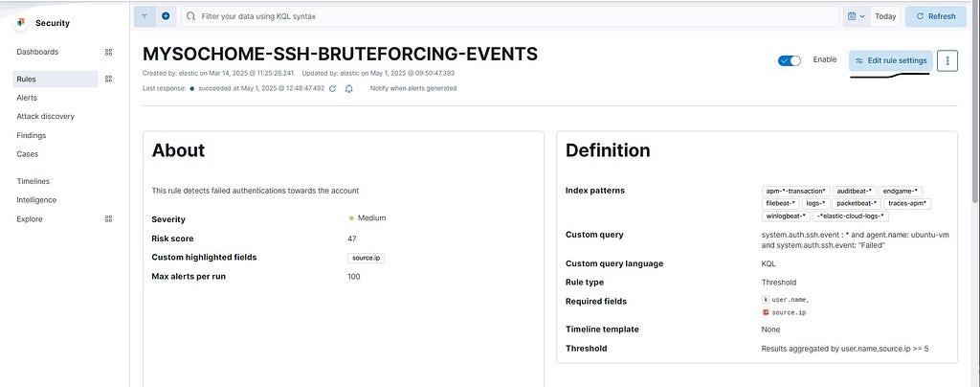Expand the date picker chevron
The image size is (980, 387).
[862, 17]
